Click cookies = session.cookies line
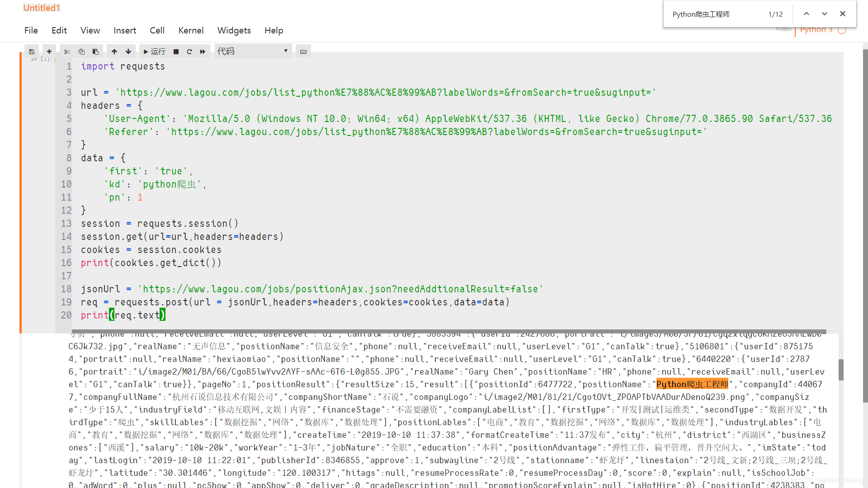This screenshot has width=868, height=488. (x=151, y=250)
